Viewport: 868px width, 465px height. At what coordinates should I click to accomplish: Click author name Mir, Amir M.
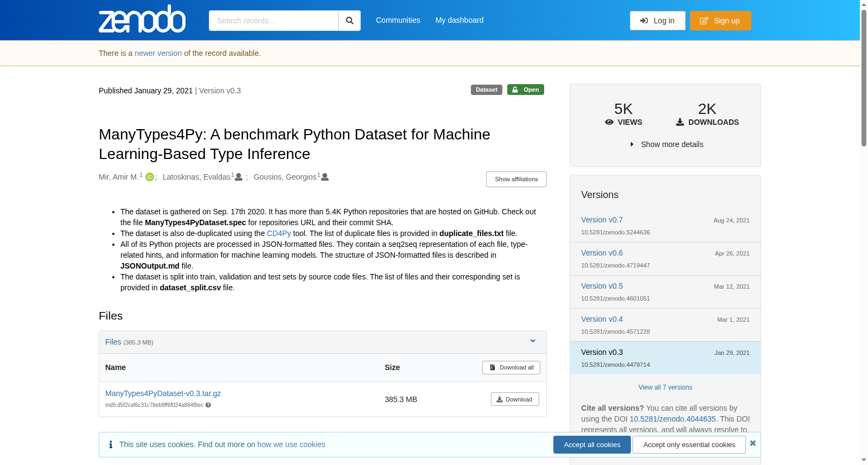pyautogui.click(x=119, y=177)
